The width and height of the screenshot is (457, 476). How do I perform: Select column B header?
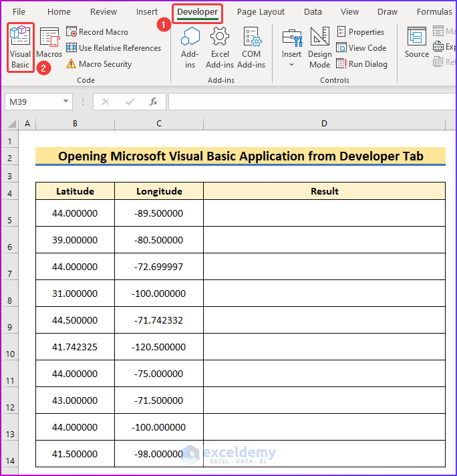tap(75, 124)
